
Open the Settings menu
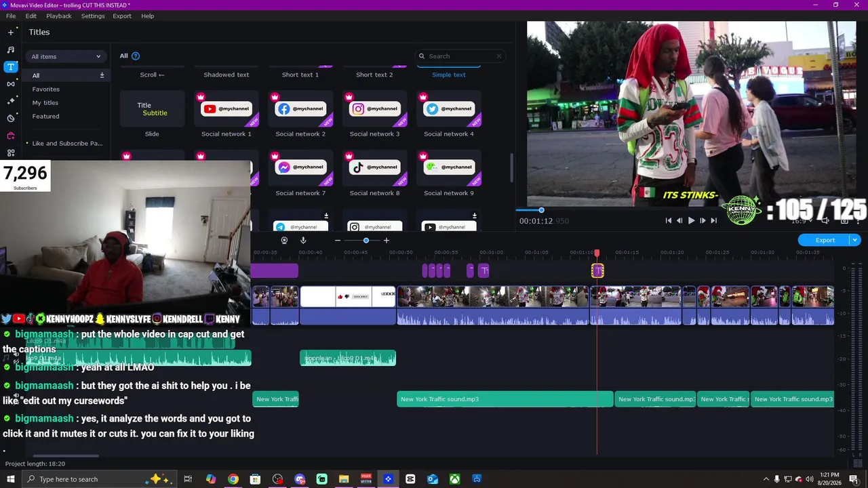point(93,16)
